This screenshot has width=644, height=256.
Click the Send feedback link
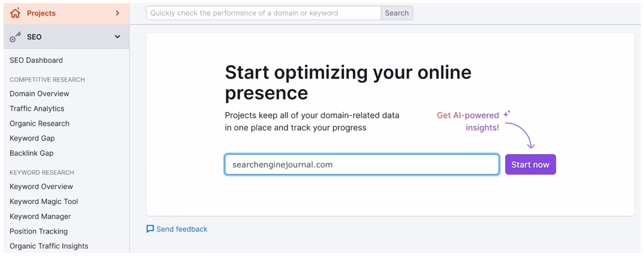(x=182, y=229)
